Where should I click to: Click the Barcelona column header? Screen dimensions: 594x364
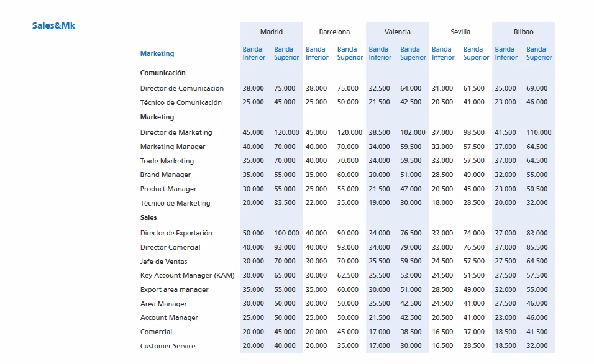pos(334,32)
